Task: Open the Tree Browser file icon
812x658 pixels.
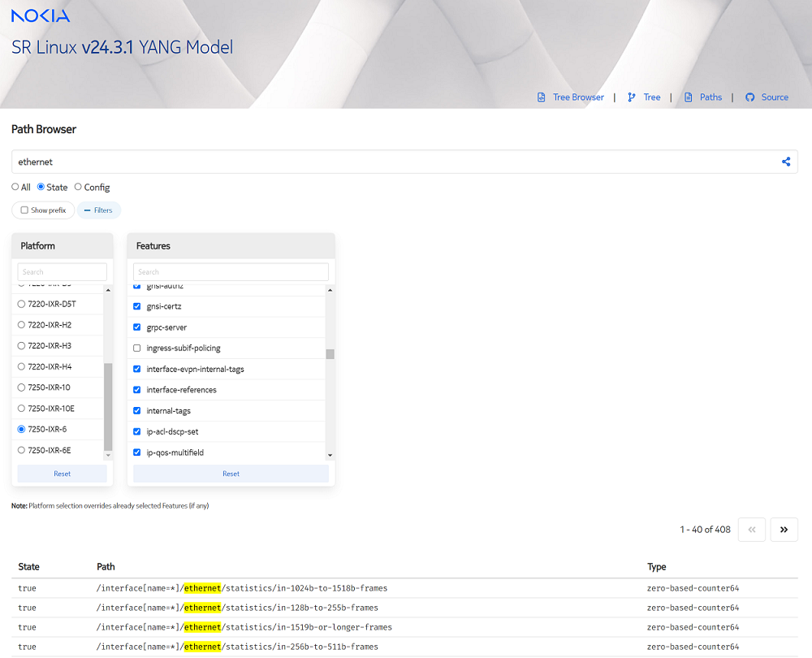Action: tap(542, 97)
